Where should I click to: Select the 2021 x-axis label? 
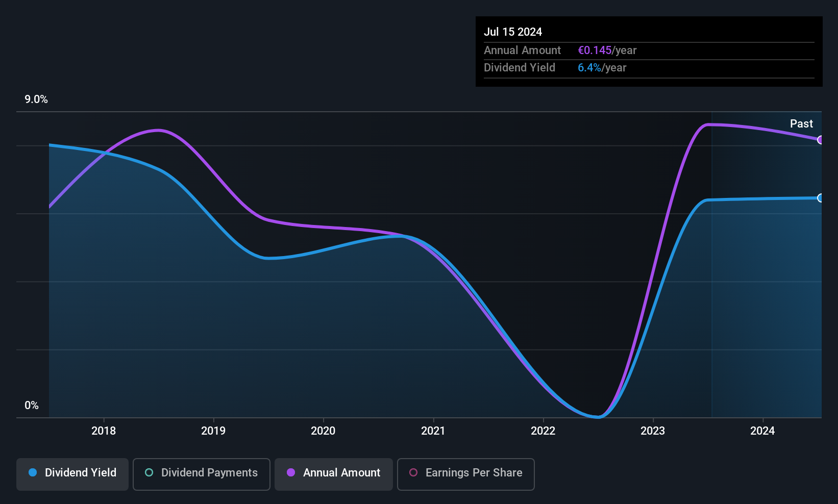pos(433,431)
